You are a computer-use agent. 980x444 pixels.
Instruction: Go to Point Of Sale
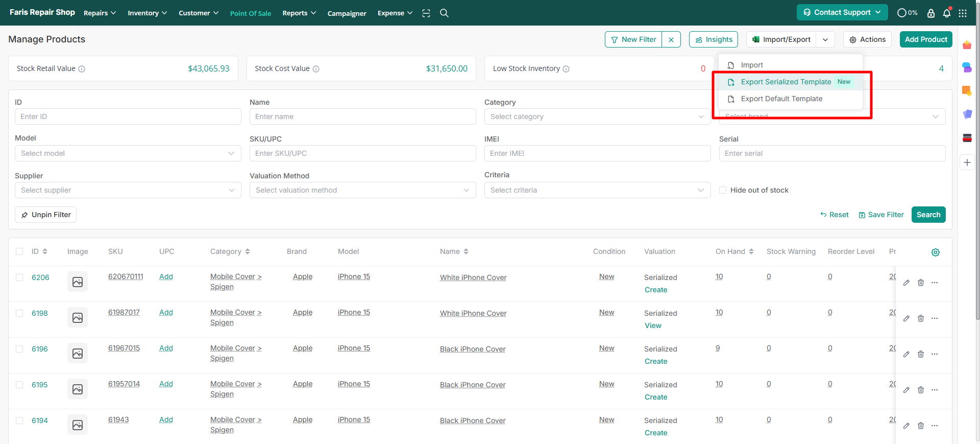[x=251, y=13]
